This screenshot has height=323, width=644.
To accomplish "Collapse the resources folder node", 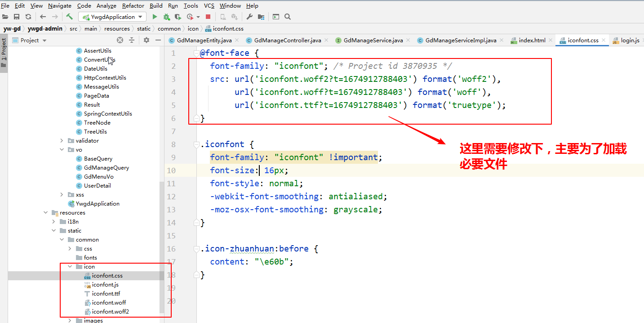I will tap(46, 213).
